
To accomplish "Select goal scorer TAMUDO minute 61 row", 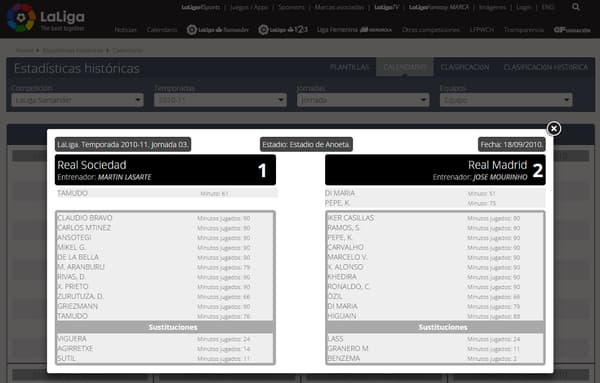I will [166, 193].
